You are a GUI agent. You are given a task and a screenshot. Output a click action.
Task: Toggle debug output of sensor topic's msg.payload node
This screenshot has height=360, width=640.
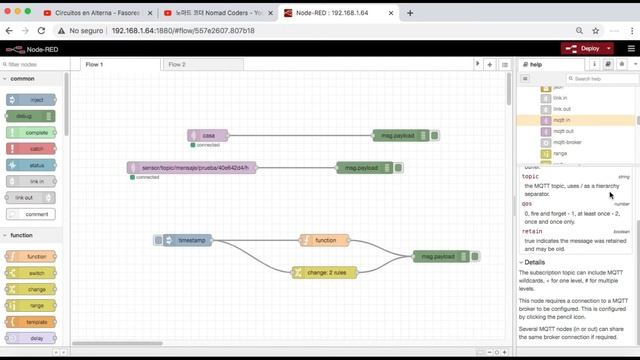398,168
